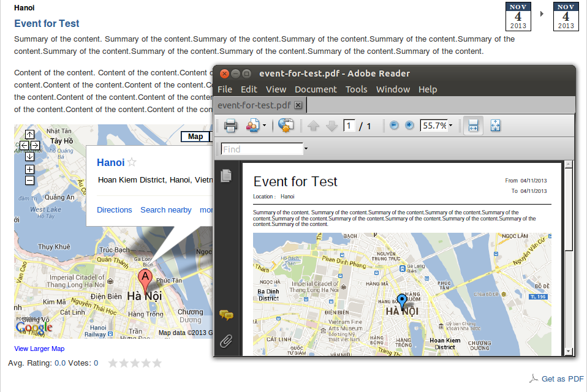This screenshot has width=587, height=392.
Task: Click the vertical scrollbar thumb in PDF view
Action: (569, 209)
